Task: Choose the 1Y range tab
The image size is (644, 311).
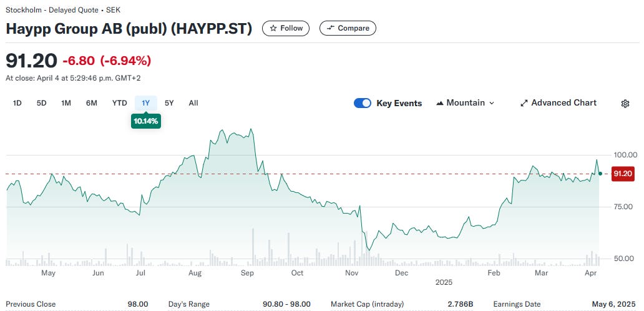Action: pos(146,103)
